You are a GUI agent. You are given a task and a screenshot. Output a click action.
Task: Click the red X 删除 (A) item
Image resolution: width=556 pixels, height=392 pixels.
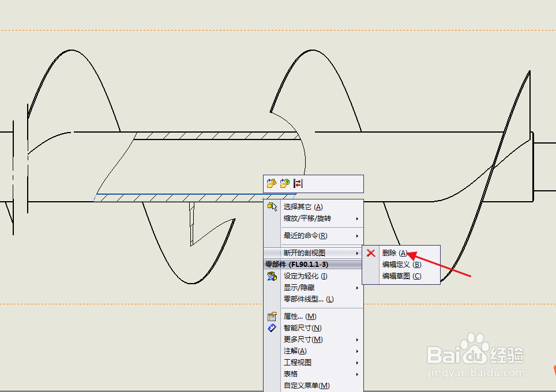pos(401,253)
